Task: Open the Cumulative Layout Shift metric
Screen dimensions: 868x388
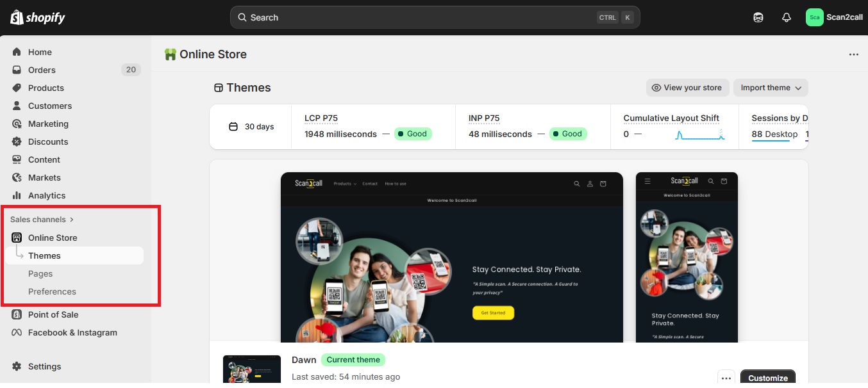Action: [x=671, y=118]
